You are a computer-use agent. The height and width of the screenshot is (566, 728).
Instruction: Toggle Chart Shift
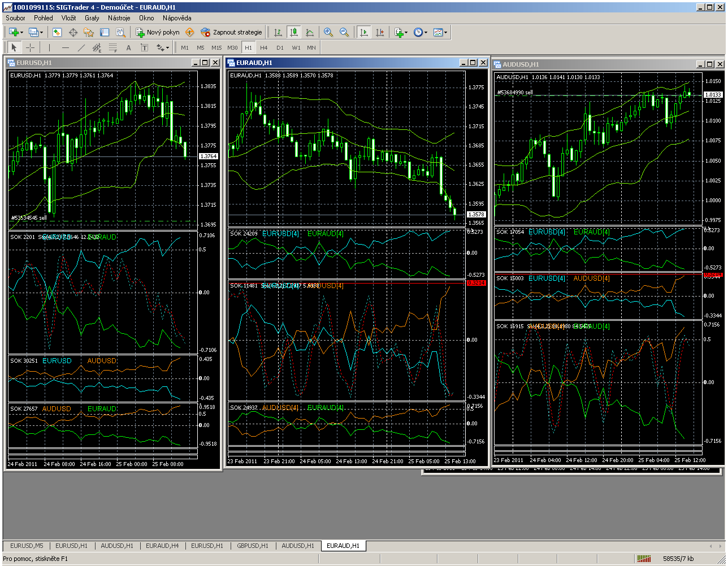click(380, 32)
